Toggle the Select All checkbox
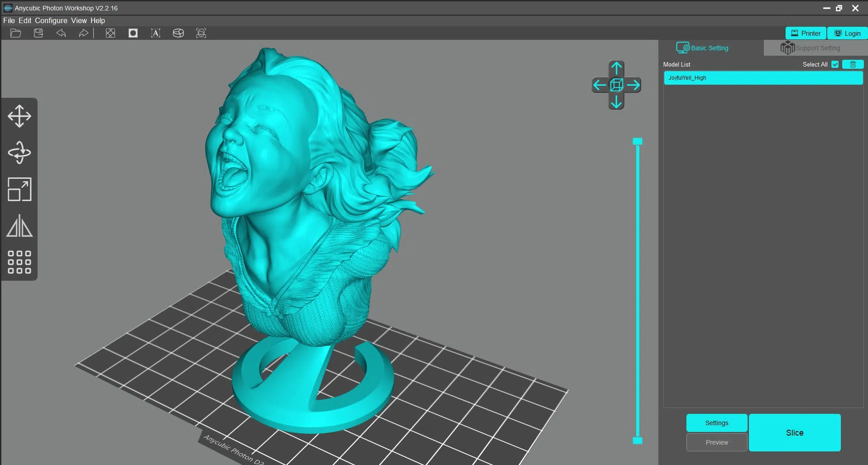The height and width of the screenshot is (465, 868). [835, 64]
